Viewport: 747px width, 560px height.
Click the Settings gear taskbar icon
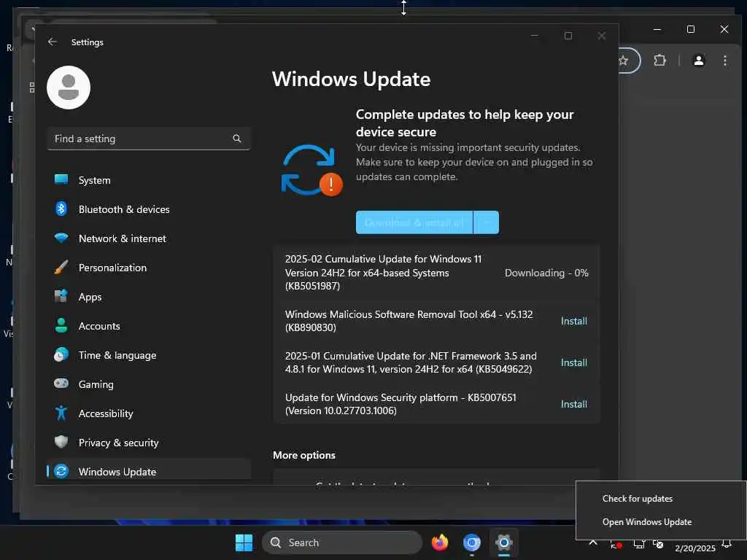pos(503,542)
